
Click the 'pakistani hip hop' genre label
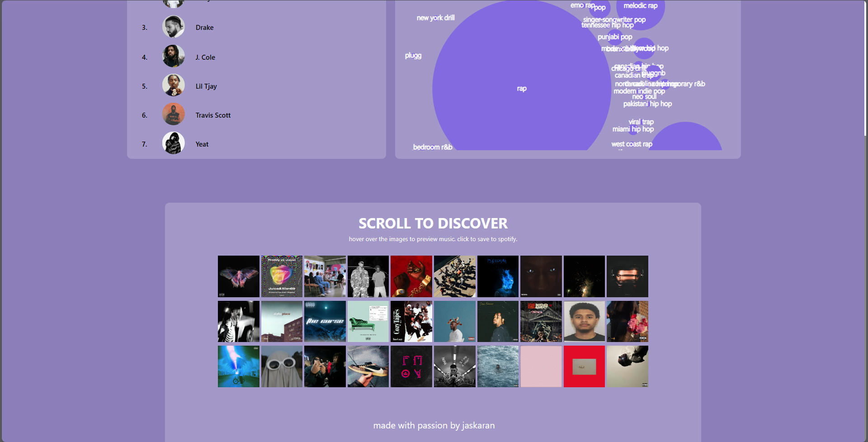coord(647,104)
